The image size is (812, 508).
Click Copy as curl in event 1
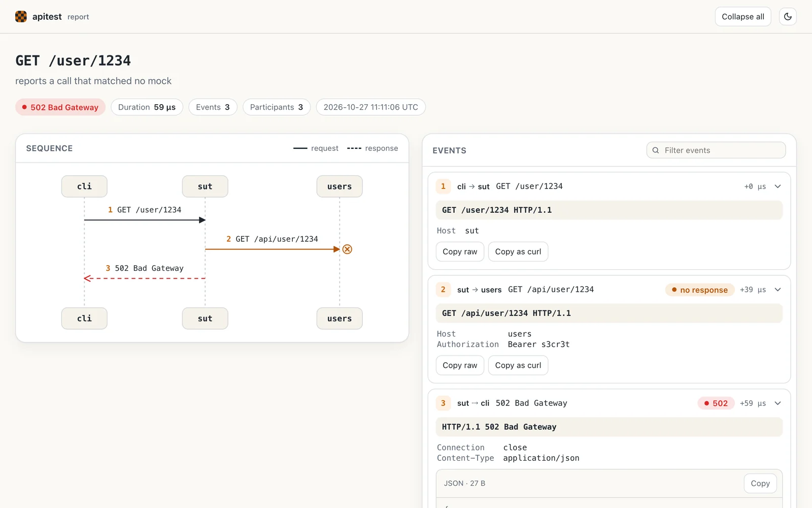pos(518,251)
